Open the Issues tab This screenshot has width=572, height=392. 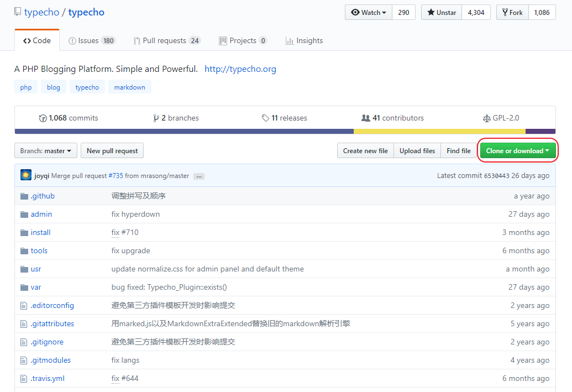pyautogui.click(x=92, y=40)
